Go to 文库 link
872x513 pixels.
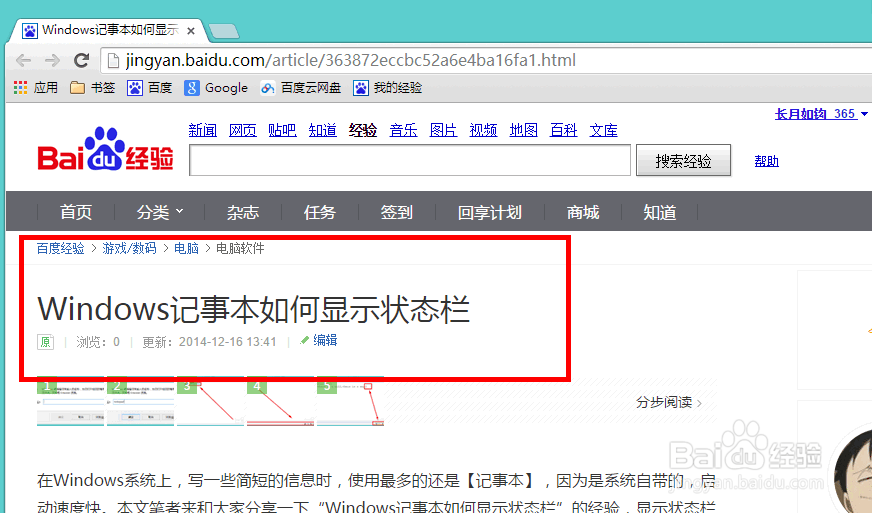point(603,130)
